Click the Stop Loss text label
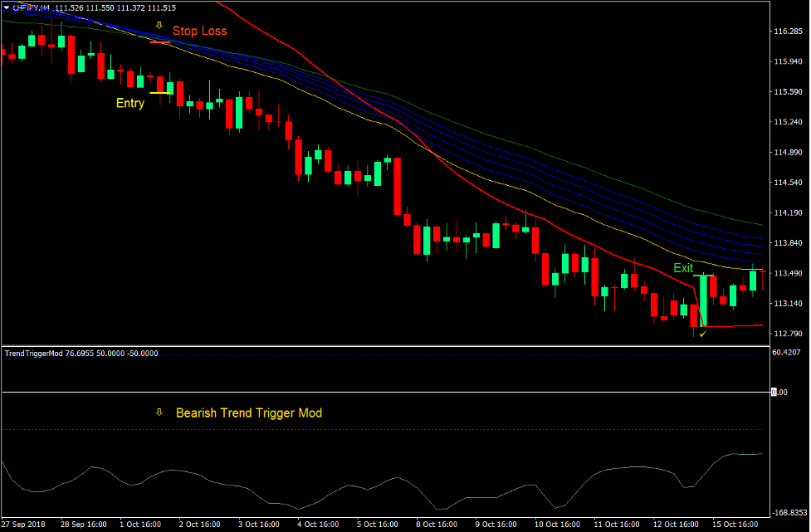 pyautogui.click(x=199, y=31)
